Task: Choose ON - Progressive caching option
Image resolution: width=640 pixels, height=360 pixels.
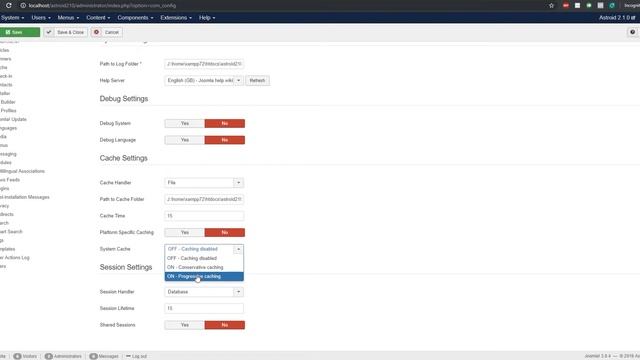Action: pyautogui.click(x=204, y=276)
